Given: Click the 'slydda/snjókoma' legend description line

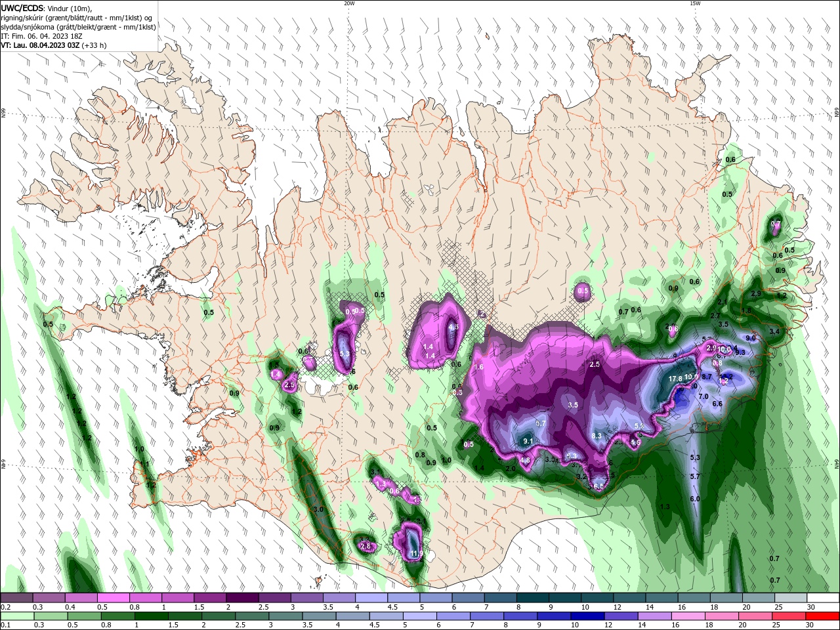Looking at the screenshot, I should pos(79,27).
